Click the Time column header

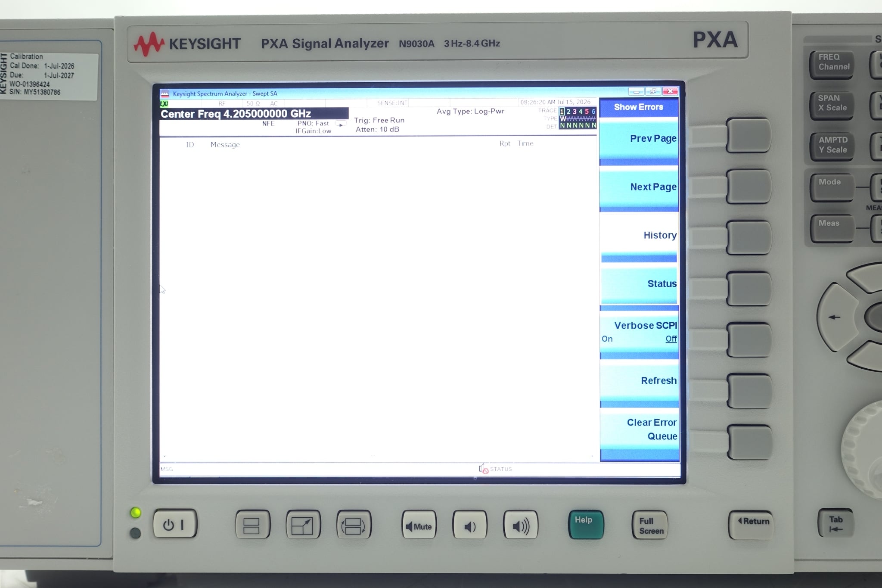(x=525, y=143)
